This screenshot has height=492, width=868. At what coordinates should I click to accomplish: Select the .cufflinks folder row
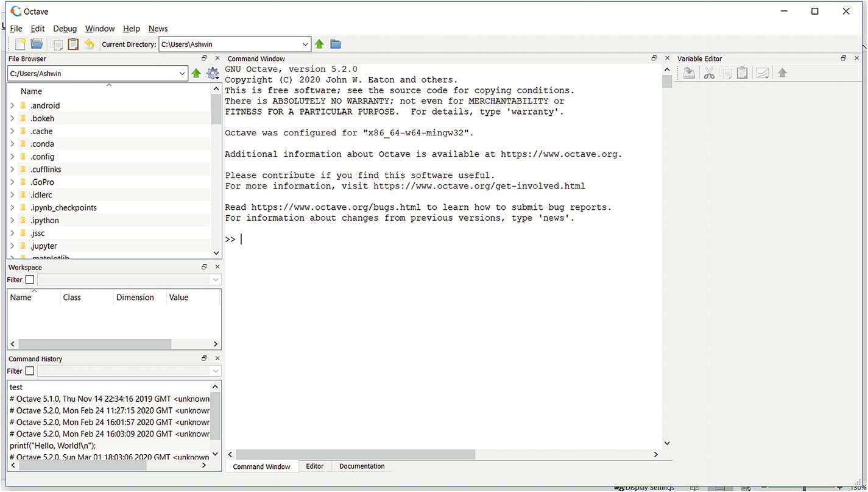click(x=110, y=169)
